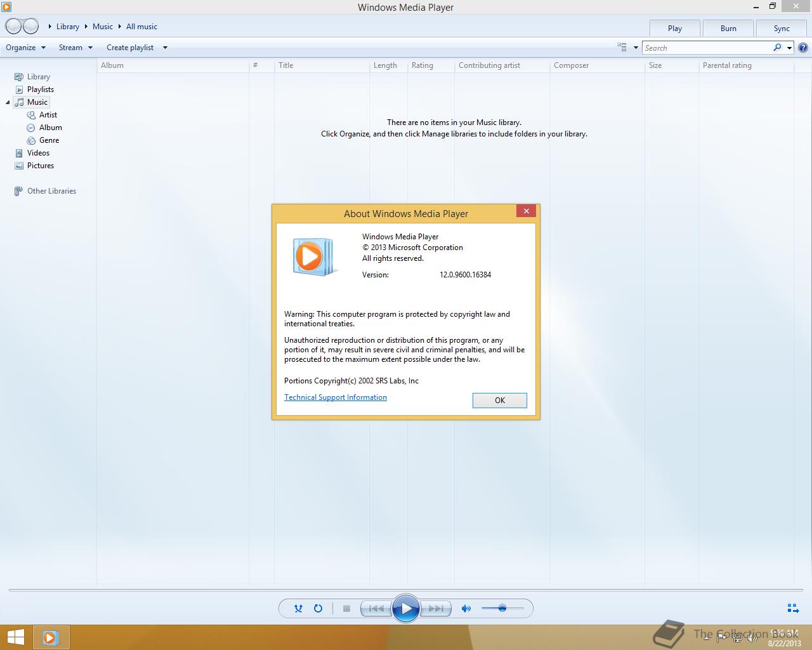812x650 pixels.
Task: Adjust the volume slider
Action: pyautogui.click(x=502, y=608)
